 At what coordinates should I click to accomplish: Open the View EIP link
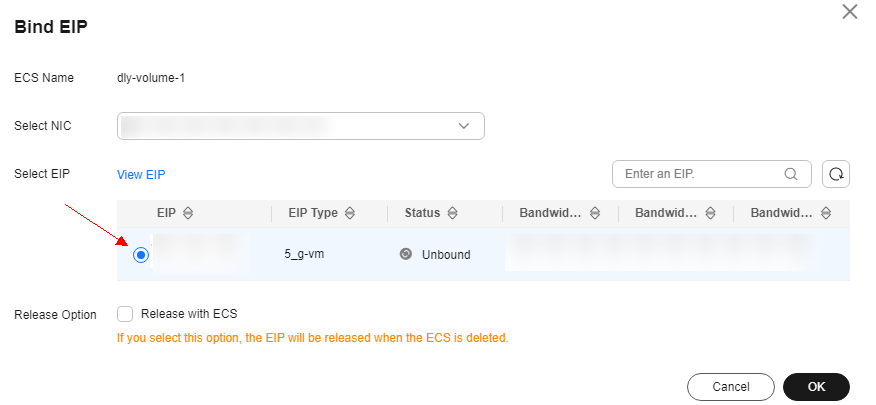click(x=141, y=175)
